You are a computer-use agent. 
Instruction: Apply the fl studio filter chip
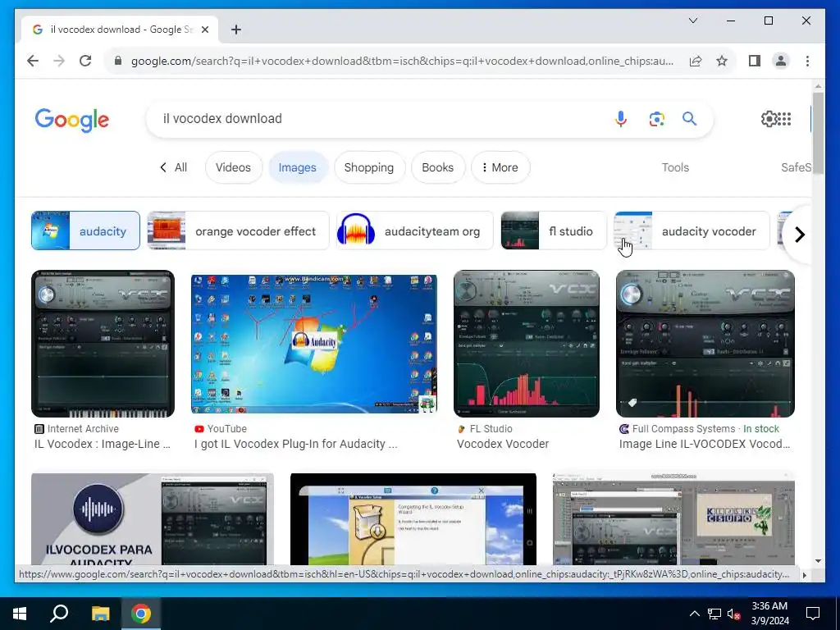(x=554, y=231)
